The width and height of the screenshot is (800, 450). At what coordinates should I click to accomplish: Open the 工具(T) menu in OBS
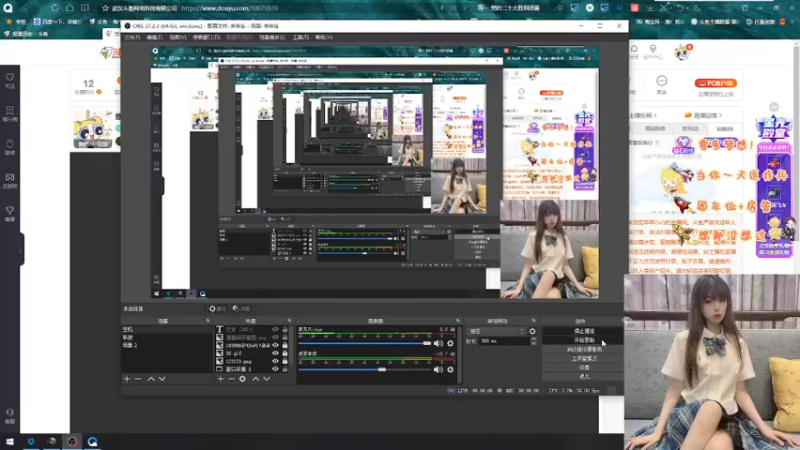301,38
